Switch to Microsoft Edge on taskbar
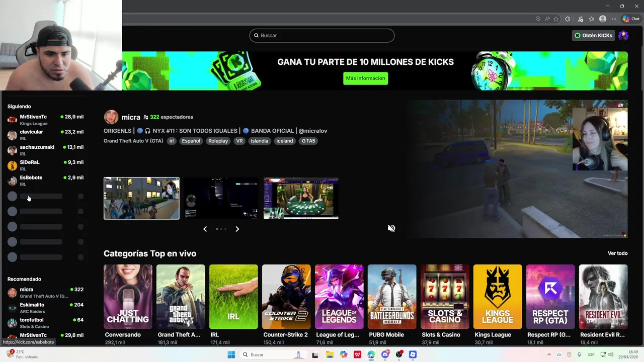This screenshot has width=644, height=362. (371, 354)
